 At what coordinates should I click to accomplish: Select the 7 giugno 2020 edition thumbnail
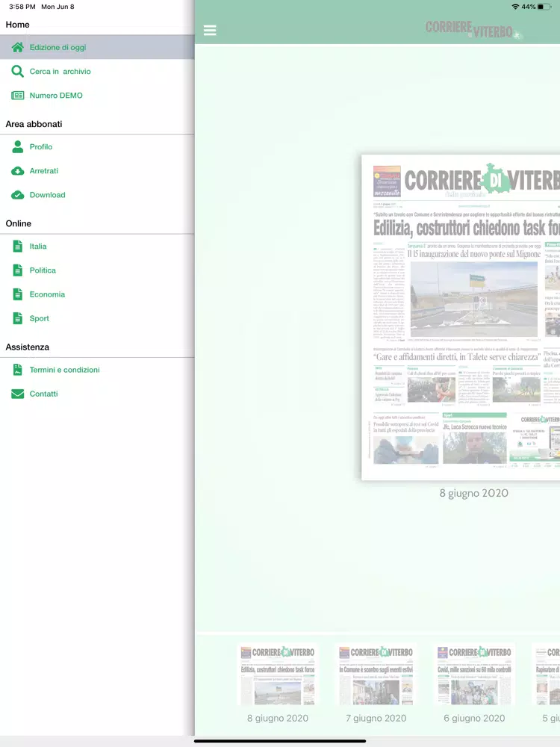376,675
